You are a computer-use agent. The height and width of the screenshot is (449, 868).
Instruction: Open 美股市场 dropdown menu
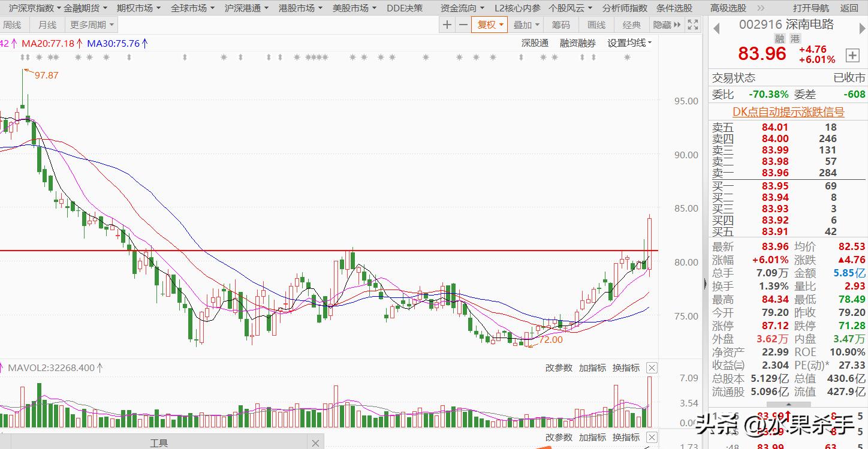click(x=354, y=8)
